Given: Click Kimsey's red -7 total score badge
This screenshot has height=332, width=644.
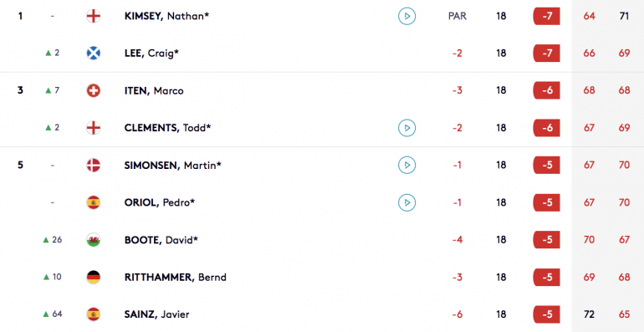Looking at the screenshot, I should pos(547,17).
